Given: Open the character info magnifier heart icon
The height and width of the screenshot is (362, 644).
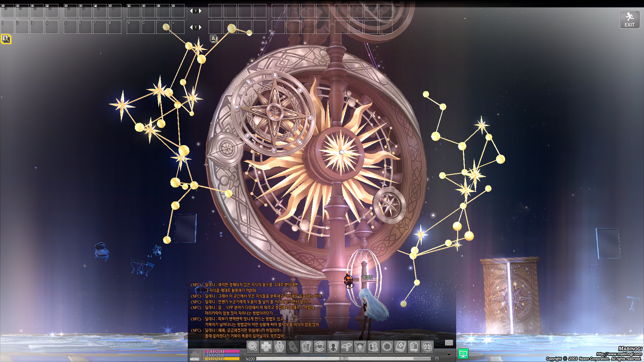Looking at the screenshot, I should point(253,347).
